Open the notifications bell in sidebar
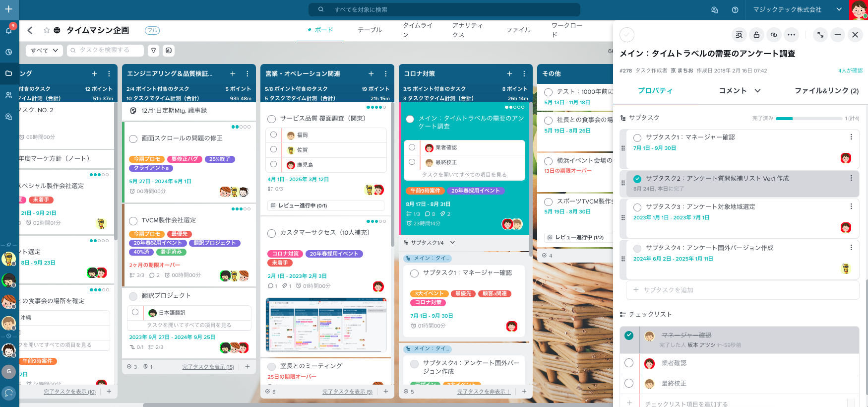 click(x=9, y=30)
